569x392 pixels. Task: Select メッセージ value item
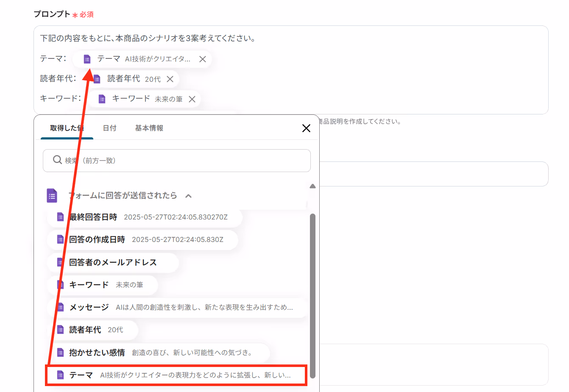177,307
